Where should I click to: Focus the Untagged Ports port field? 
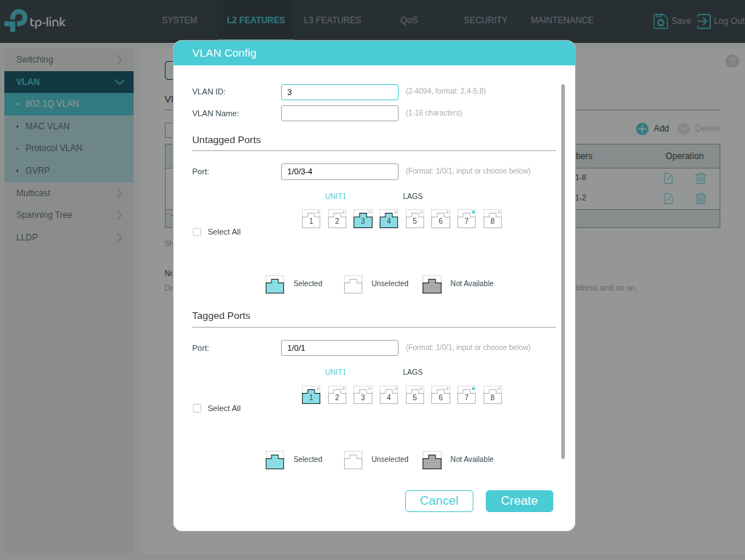(x=340, y=171)
